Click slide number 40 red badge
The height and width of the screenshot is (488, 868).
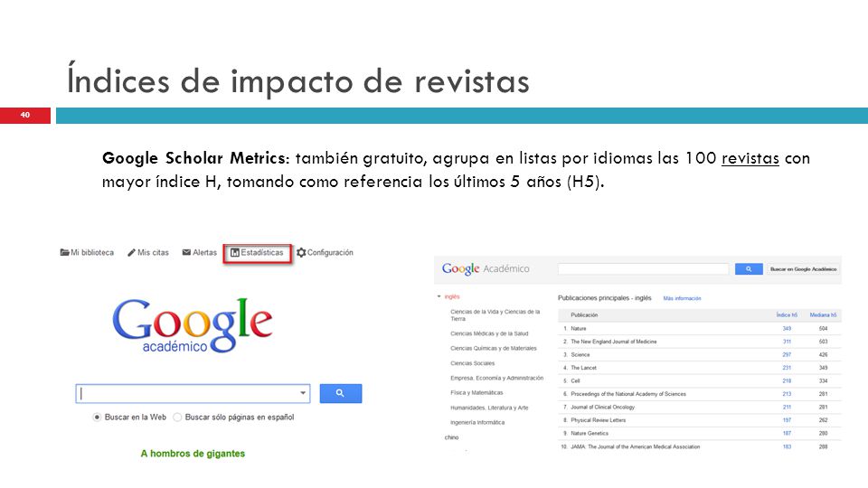tap(25, 116)
